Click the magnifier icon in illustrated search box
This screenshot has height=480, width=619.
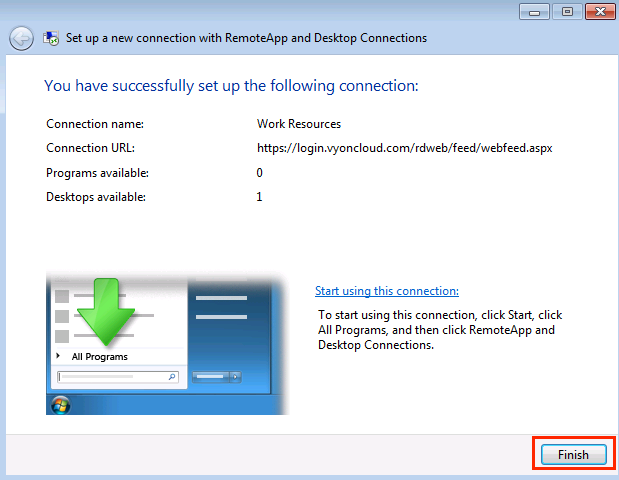click(x=171, y=377)
